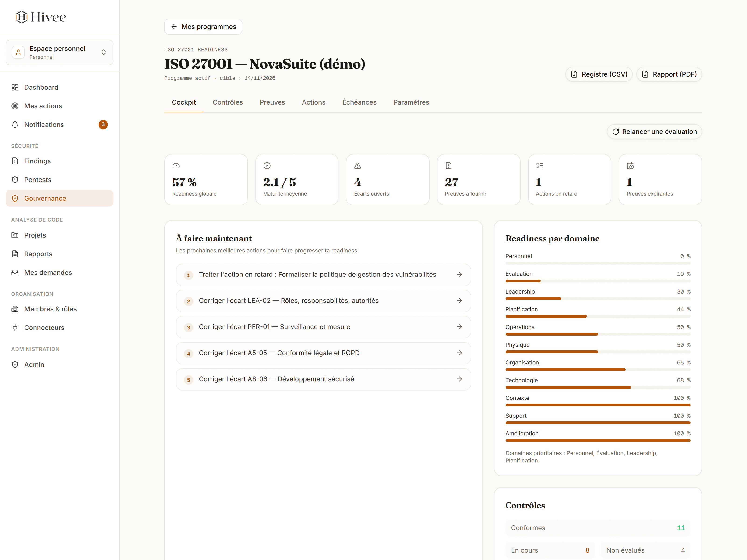Click the Leadership 30 % progress bar
The image size is (747, 560).
(598, 299)
